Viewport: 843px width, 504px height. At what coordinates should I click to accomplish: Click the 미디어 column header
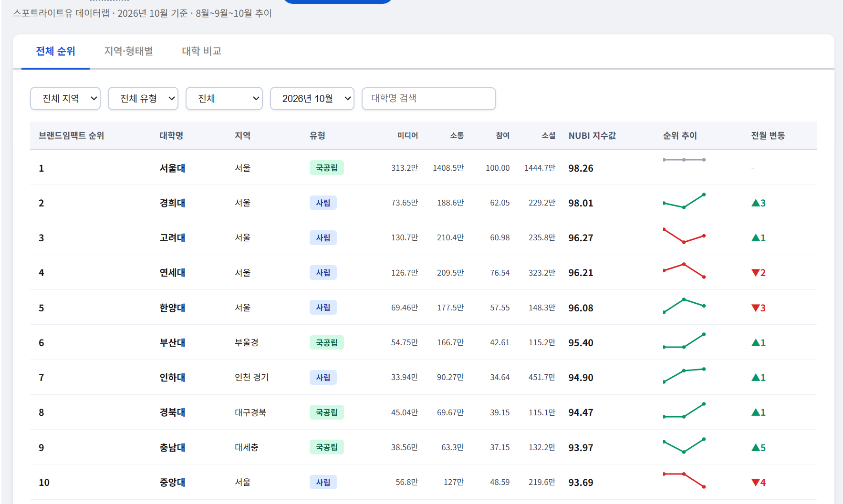408,136
